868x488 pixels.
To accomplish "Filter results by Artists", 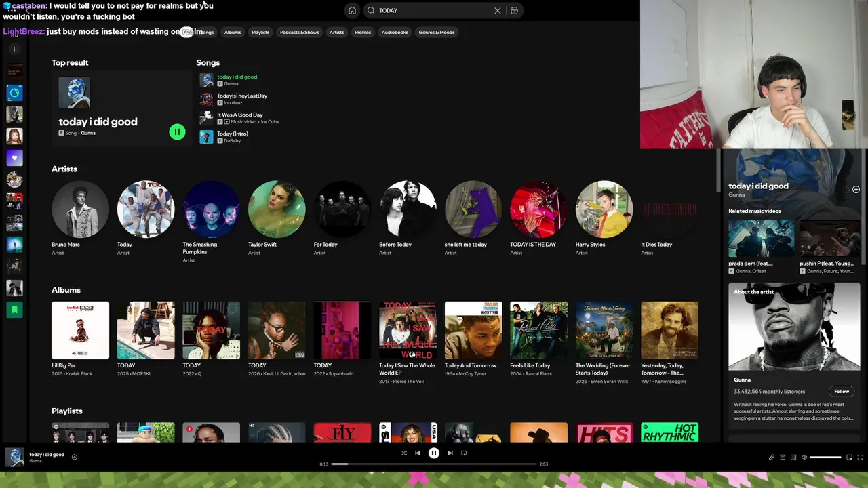I will click(336, 32).
